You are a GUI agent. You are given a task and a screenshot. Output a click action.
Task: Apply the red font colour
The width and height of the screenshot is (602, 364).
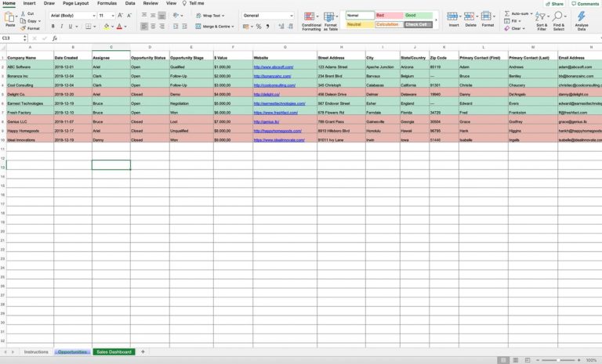(x=119, y=27)
